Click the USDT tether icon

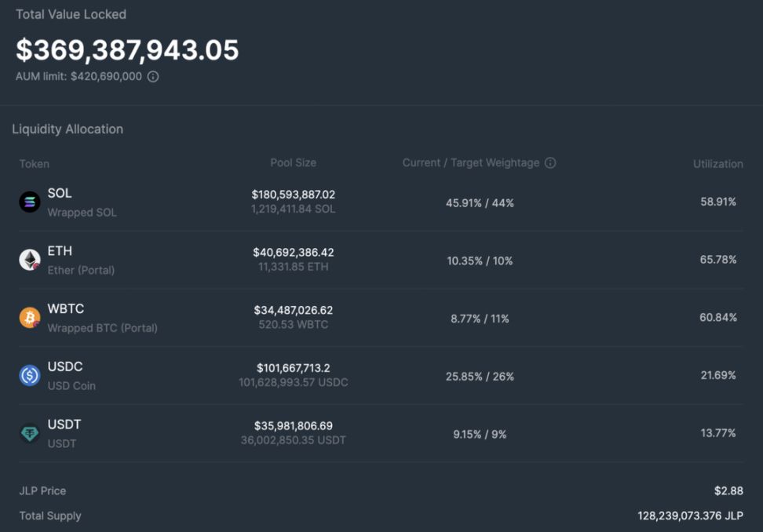pyautogui.click(x=30, y=433)
